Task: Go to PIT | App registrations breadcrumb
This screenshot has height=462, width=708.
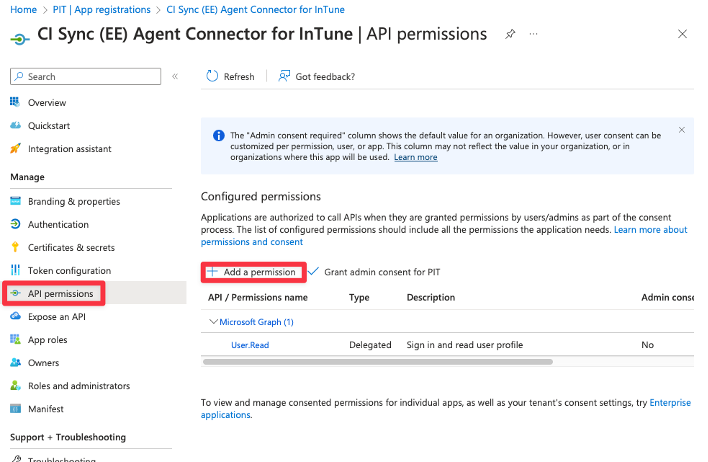Action: (x=102, y=9)
